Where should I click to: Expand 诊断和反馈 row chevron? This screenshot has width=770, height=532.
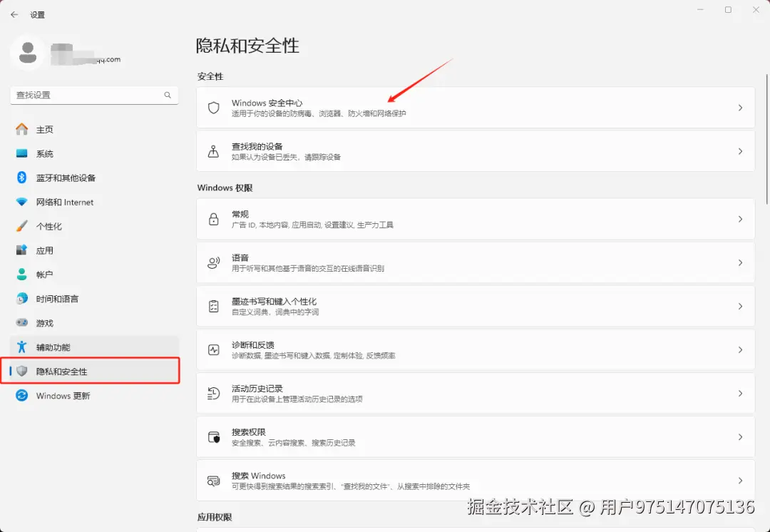740,349
